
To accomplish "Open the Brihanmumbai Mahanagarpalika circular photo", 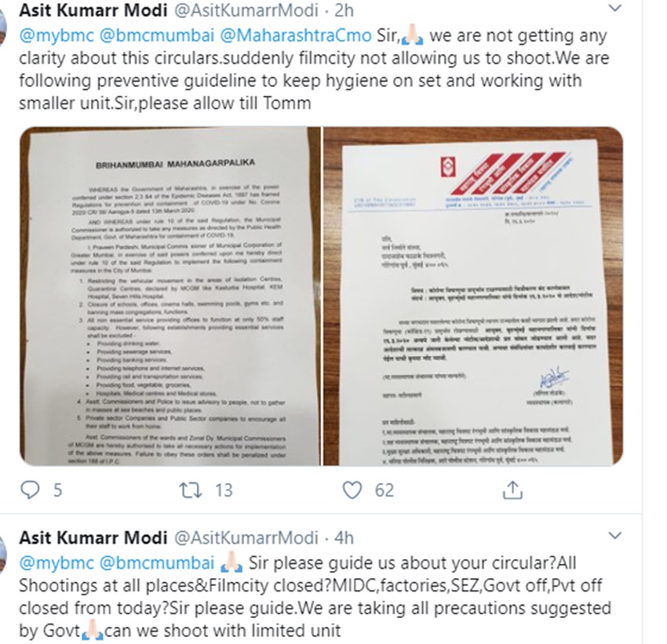I will coord(169,297).
